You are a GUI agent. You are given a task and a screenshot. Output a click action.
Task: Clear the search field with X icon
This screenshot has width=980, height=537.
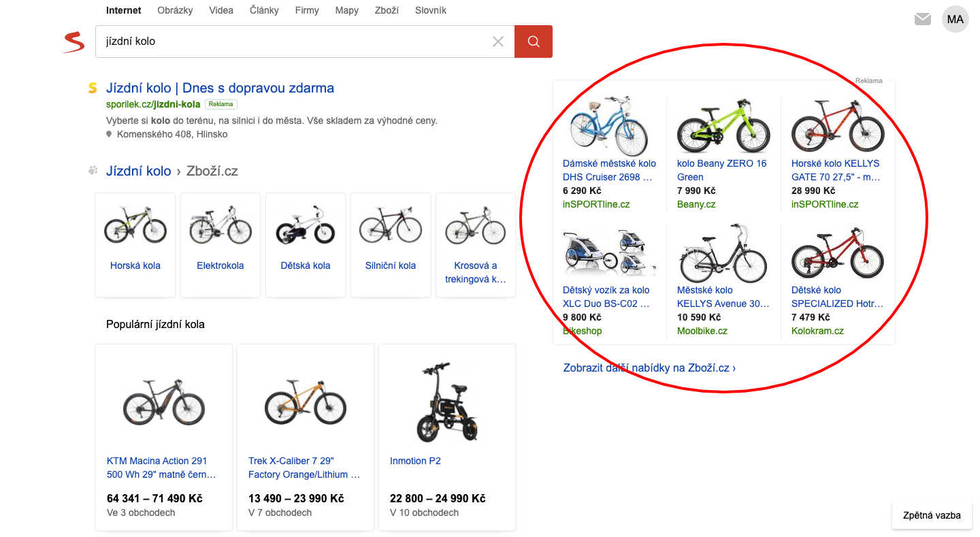pos(498,42)
